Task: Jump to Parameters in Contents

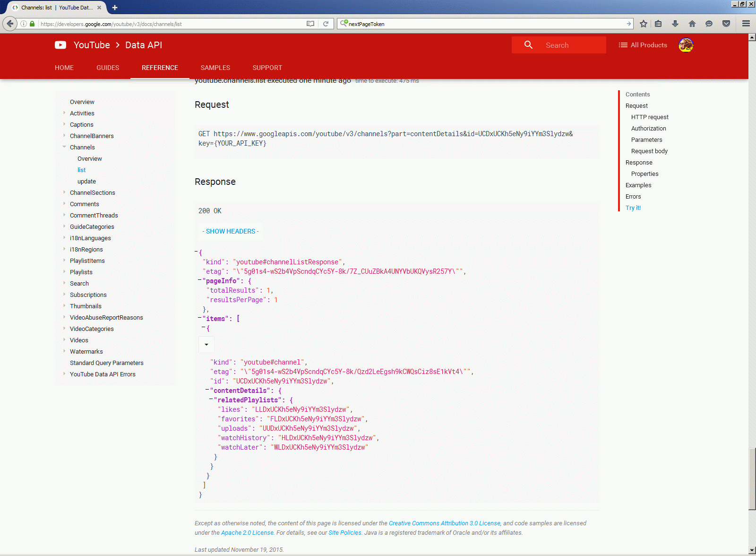Action: point(647,140)
